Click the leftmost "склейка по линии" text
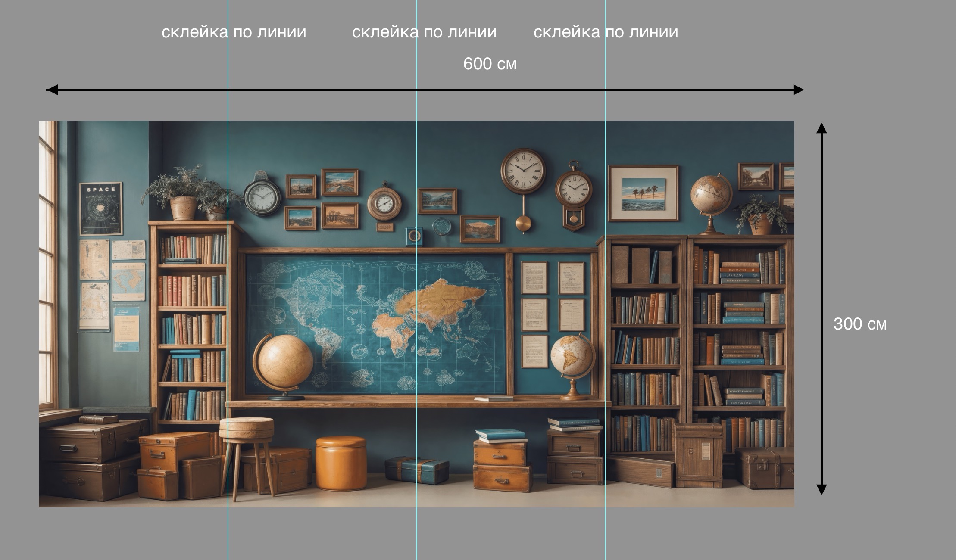The image size is (956, 560). [x=234, y=32]
